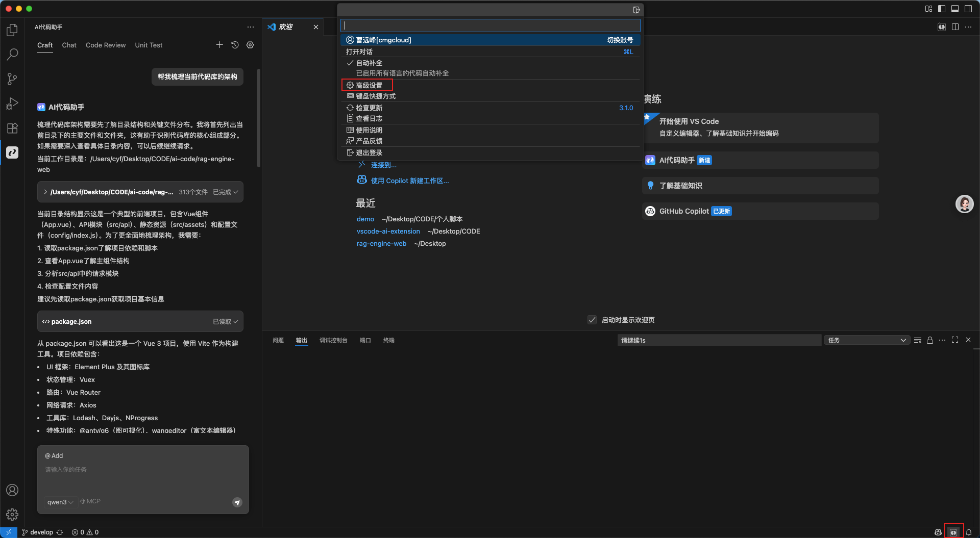Open the customize layout button
Screen dimensions: 980x538
(x=928, y=9)
